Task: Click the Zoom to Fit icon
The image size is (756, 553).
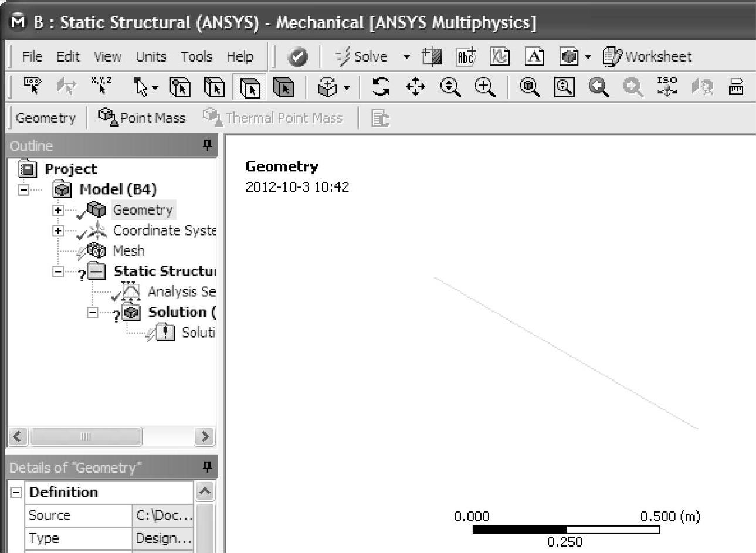Action: [x=530, y=87]
